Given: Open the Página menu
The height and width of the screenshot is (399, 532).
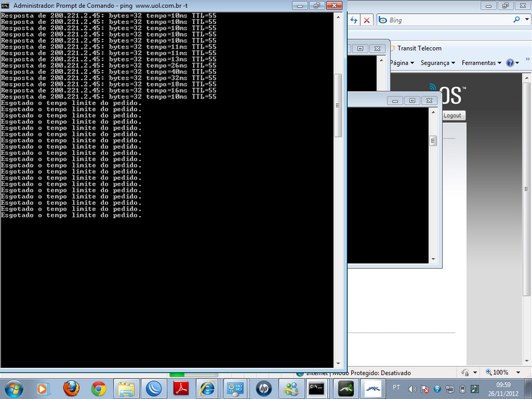Looking at the screenshot, I should [402, 63].
